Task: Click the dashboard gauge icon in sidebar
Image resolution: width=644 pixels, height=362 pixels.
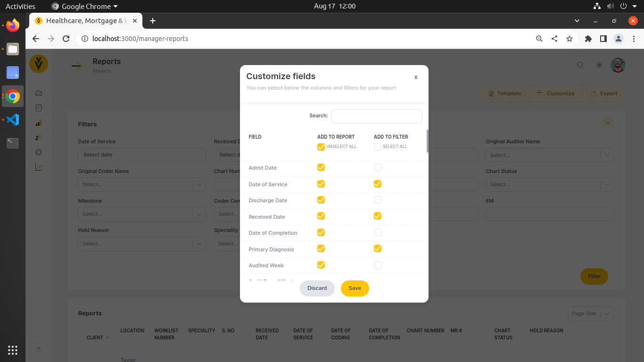Action: pos(39,93)
